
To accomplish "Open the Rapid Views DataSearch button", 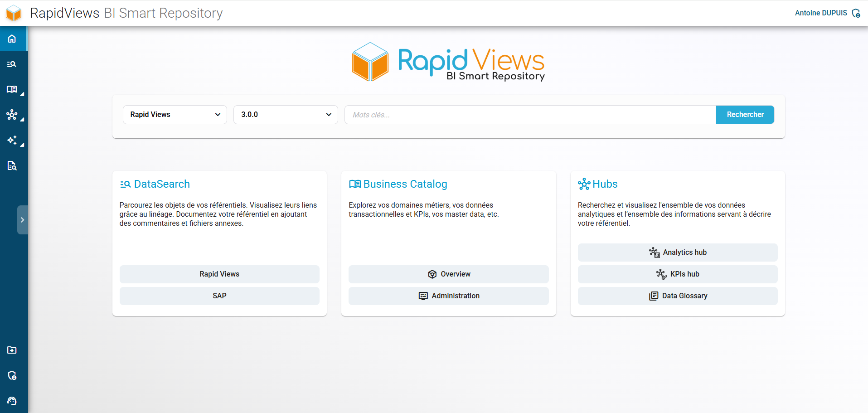I will [x=219, y=274].
